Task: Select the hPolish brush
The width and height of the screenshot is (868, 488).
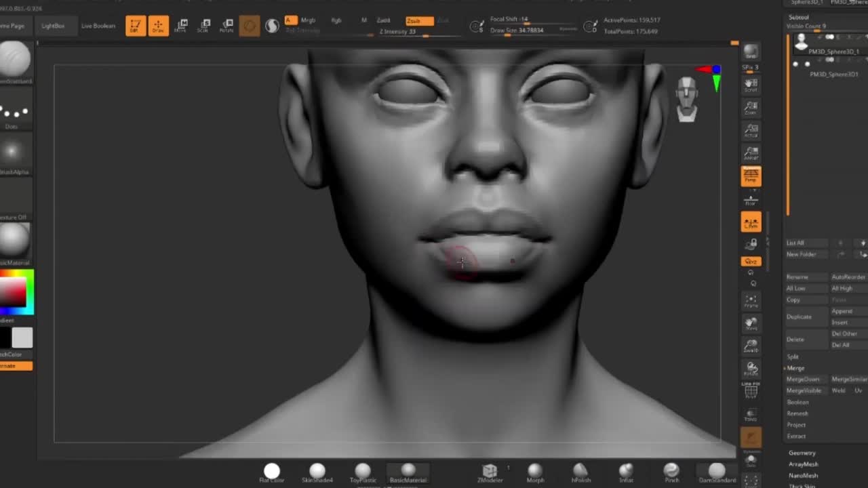Action: (580, 472)
